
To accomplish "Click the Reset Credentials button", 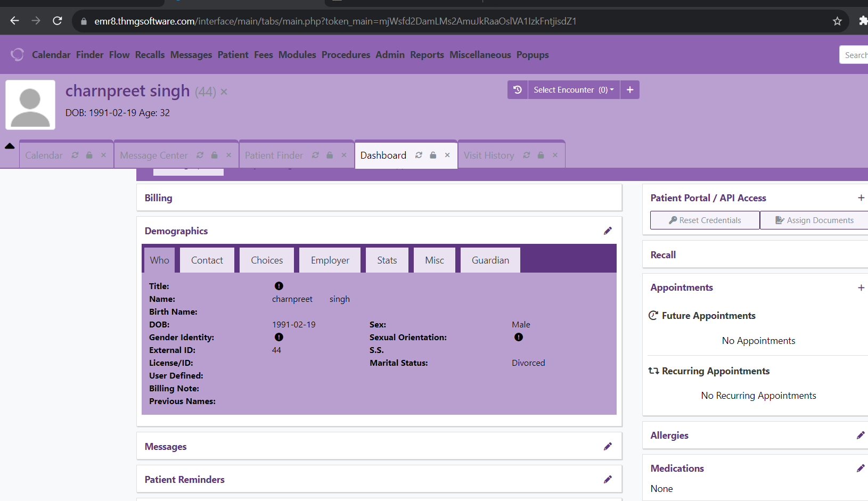I will [705, 220].
